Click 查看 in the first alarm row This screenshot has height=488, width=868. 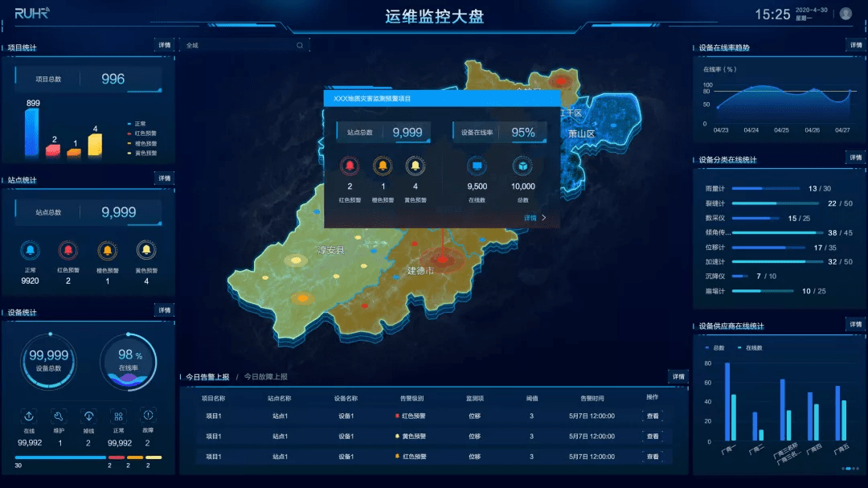point(653,416)
